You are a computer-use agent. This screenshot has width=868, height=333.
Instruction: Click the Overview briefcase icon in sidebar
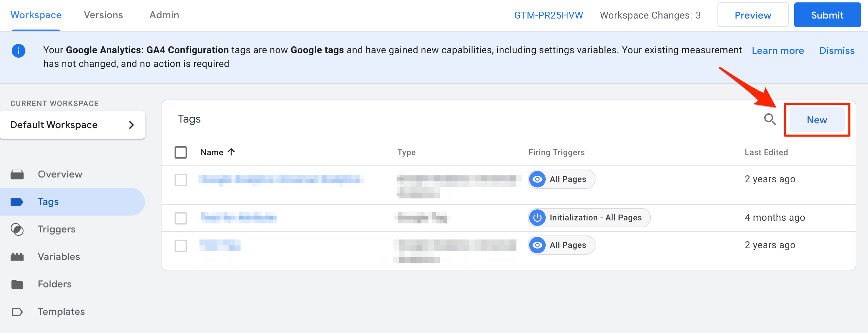(17, 174)
